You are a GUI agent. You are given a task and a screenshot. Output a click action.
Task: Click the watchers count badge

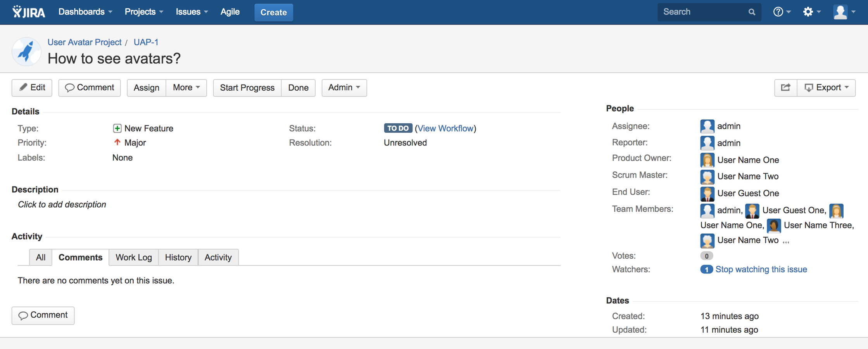click(x=706, y=270)
